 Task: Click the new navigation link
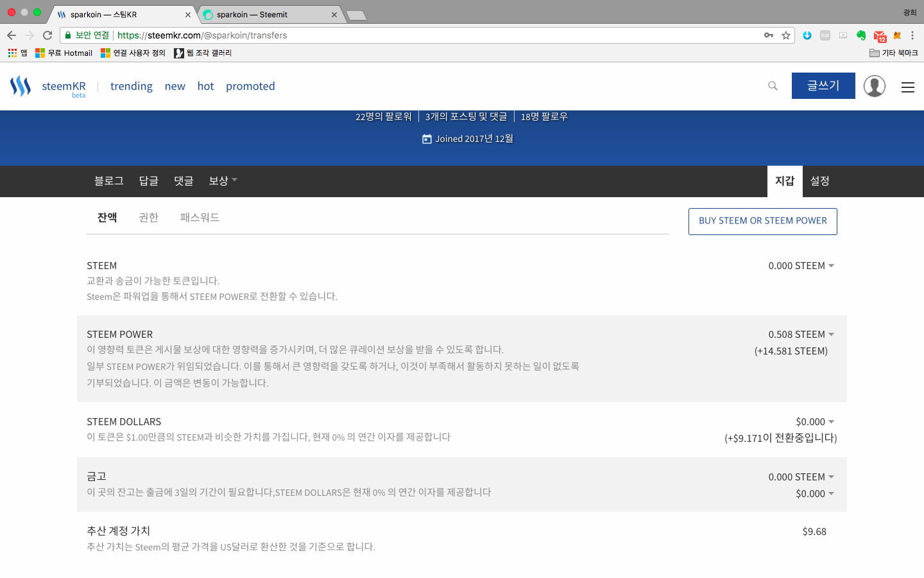(175, 86)
